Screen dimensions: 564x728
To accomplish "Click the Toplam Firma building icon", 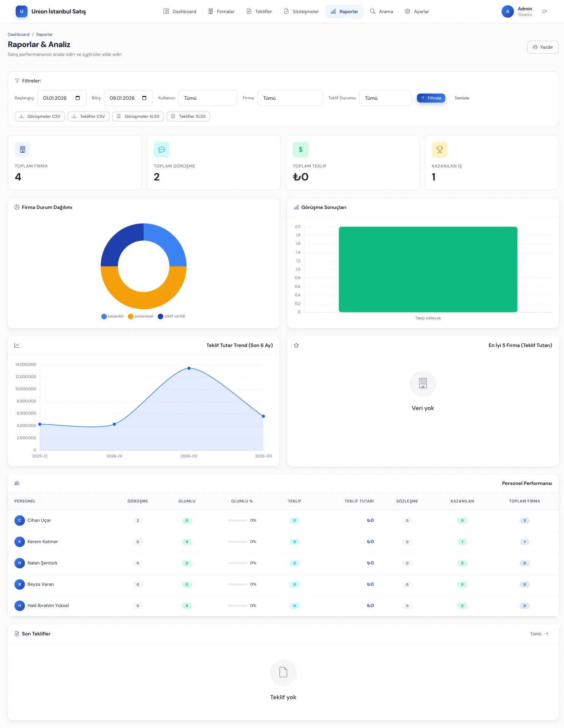I will [22, 150].
